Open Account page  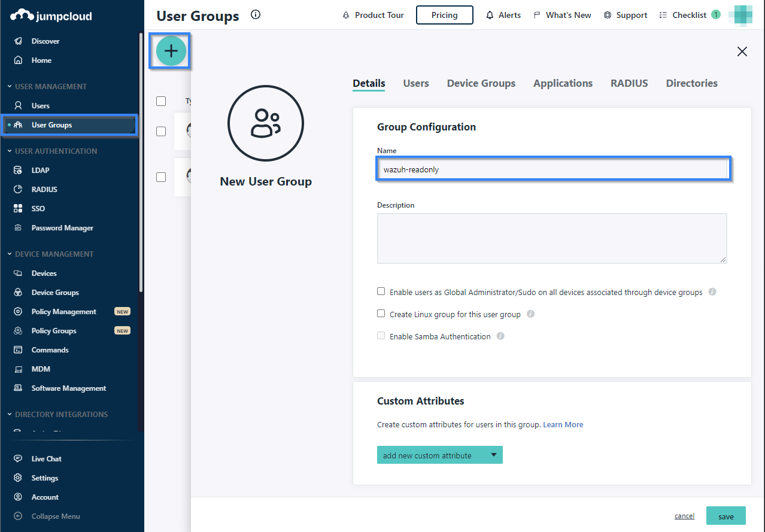(45, 497)
